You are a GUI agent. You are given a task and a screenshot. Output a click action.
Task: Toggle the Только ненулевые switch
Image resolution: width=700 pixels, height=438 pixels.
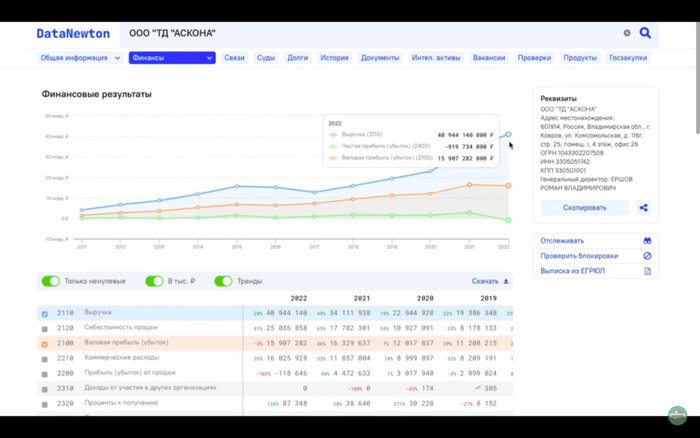tap(50, 282)
